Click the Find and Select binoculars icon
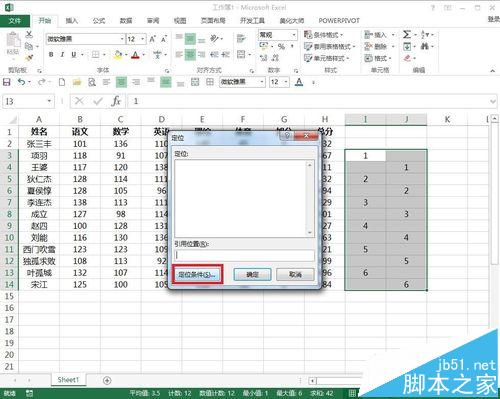This screenshot has height=399, width=500. [424, 46]
